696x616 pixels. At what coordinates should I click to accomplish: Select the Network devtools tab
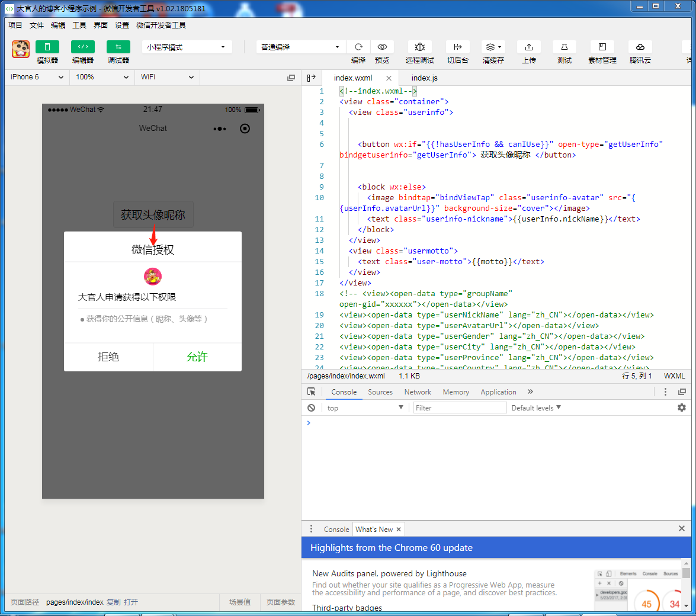[x=418, y=392]
